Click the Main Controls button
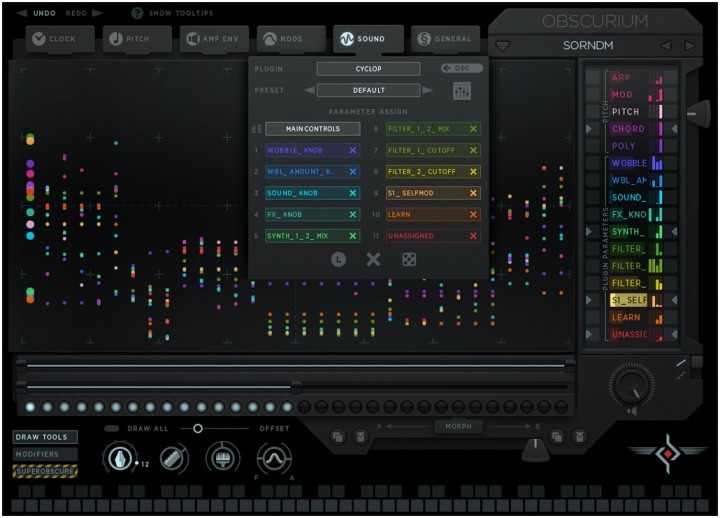 tap(312, 129)
